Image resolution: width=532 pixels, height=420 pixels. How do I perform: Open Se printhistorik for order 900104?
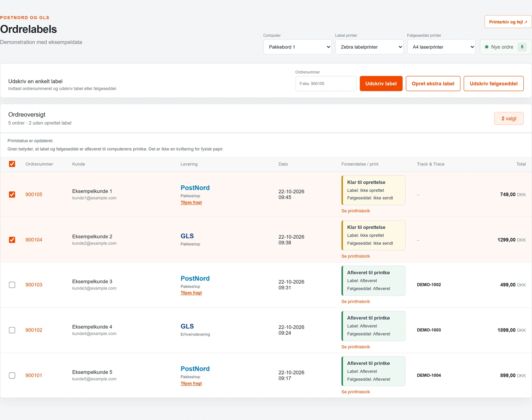click(x=355, y=256)
